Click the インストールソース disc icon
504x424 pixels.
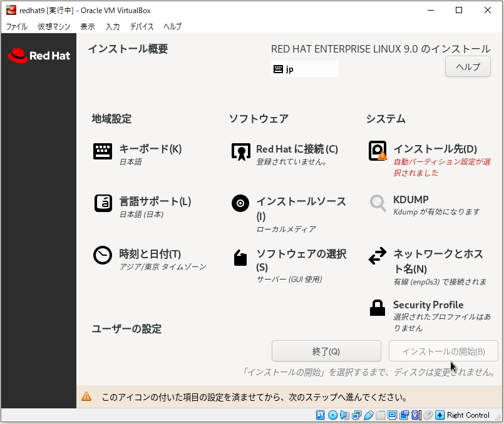240,203
